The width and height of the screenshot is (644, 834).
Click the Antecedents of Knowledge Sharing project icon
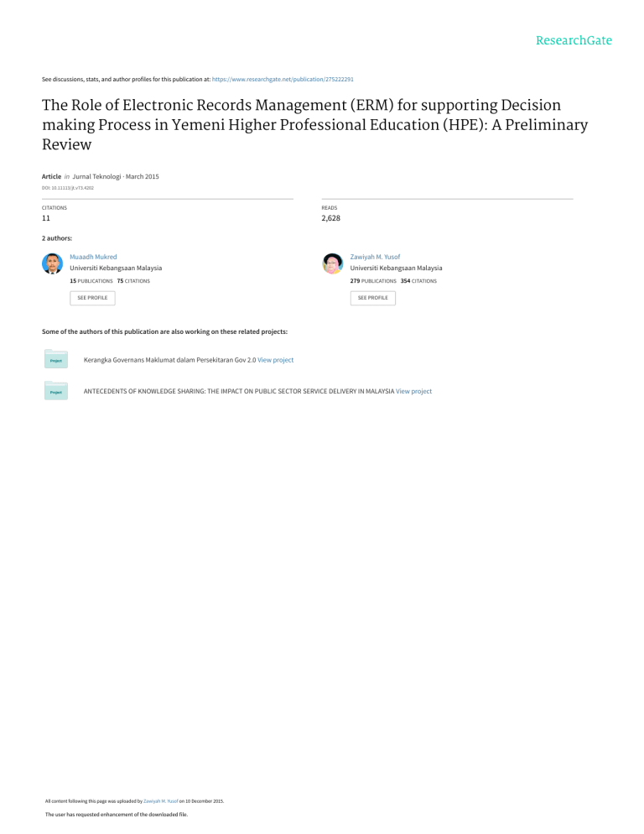pos(56,391)
